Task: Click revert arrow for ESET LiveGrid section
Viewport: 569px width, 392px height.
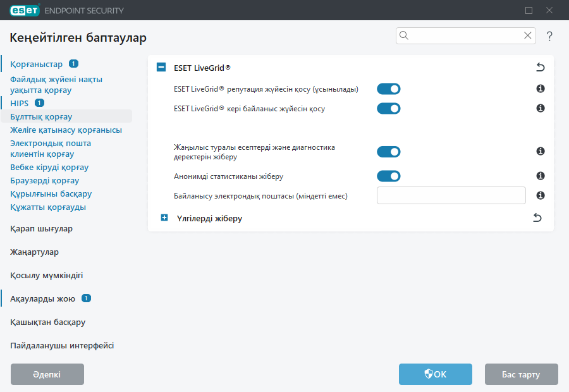Action: [540, 66]
